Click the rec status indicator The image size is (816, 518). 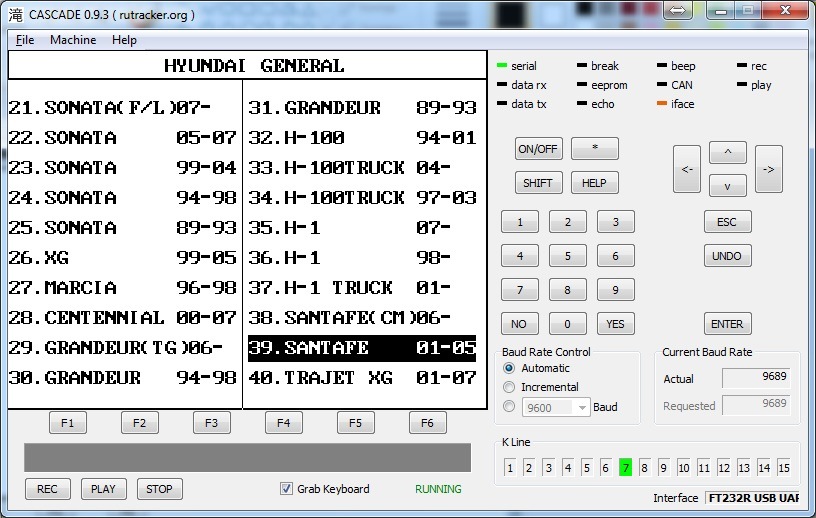pyautogui.click(x=742, y=66)
